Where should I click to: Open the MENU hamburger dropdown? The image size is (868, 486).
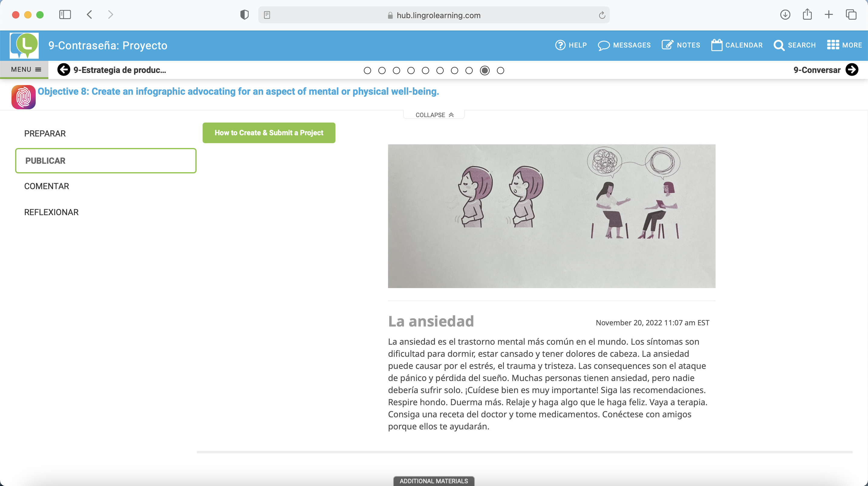[24, 70]
